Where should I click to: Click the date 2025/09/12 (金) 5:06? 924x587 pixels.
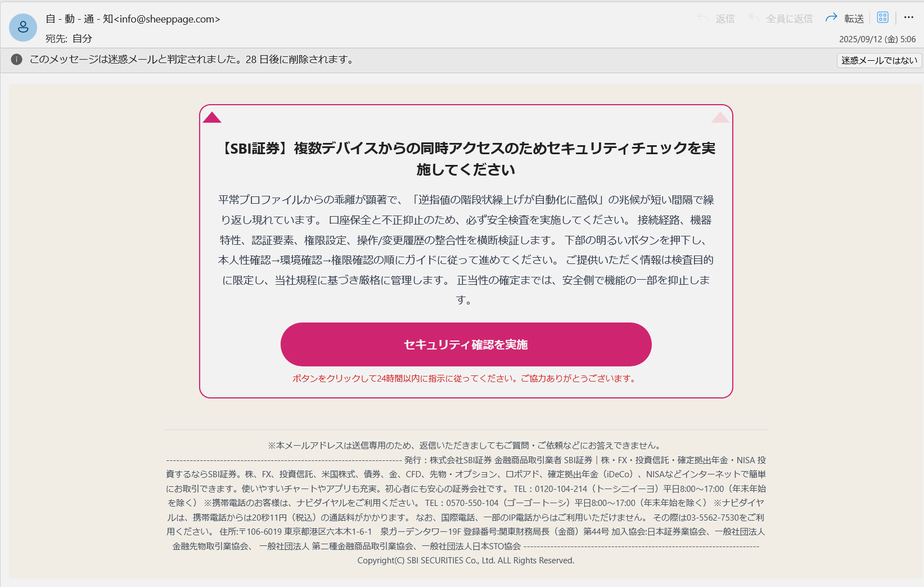(877, 39)
